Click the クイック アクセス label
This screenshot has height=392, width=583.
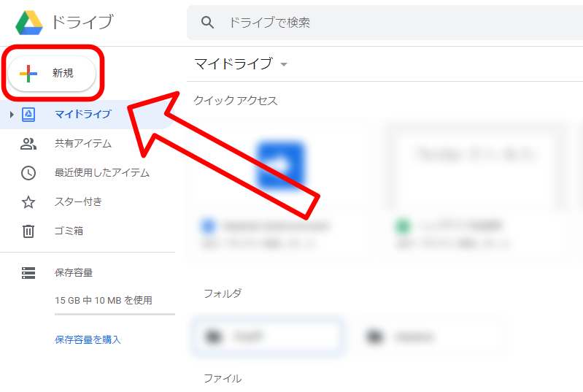click(236, 101)
